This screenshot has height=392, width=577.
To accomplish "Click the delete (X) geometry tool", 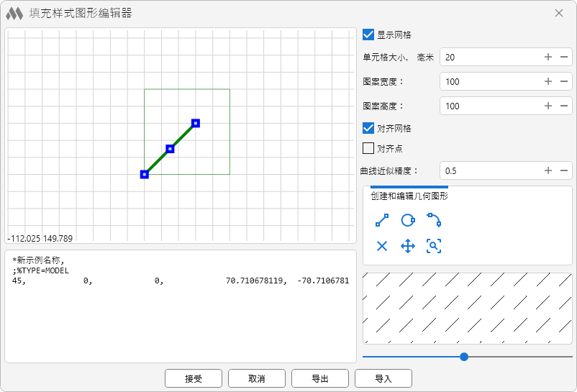I will pyautogui.click(x=382, y=246).
